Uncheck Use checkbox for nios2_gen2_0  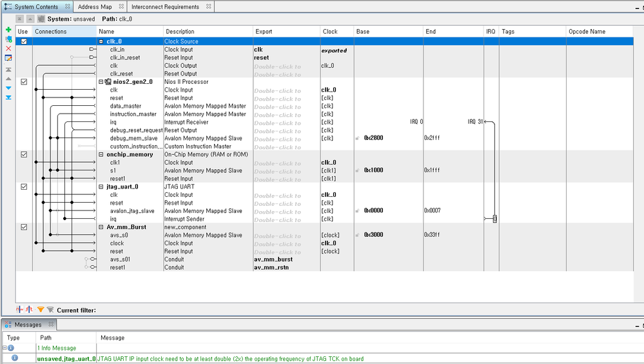pos(24,81)
